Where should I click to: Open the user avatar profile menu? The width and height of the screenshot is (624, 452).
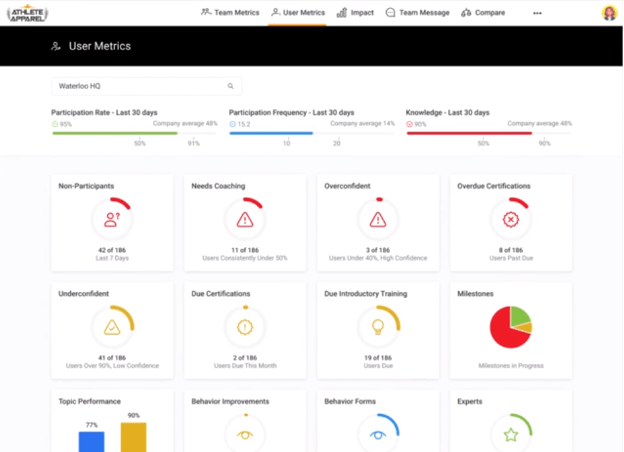[609, 13]
